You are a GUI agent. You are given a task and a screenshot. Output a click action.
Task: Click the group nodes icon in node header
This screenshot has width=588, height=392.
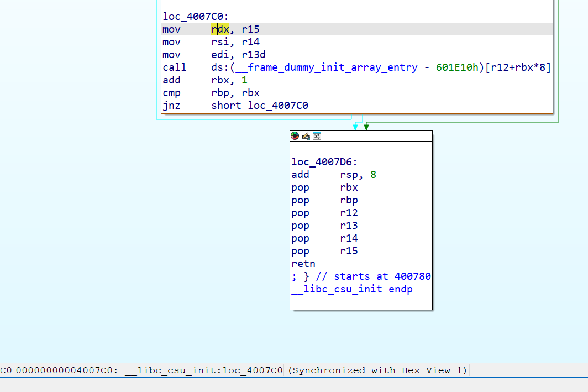317,136
